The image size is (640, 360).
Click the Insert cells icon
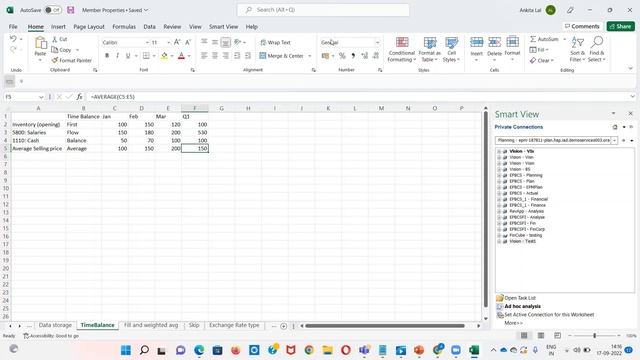pyautogui.click(x=476, y=42)
